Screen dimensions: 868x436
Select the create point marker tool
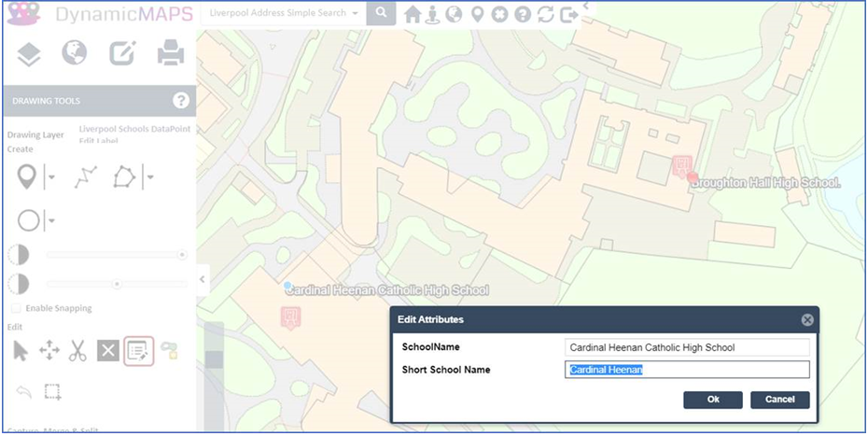[x=27, y=177]
